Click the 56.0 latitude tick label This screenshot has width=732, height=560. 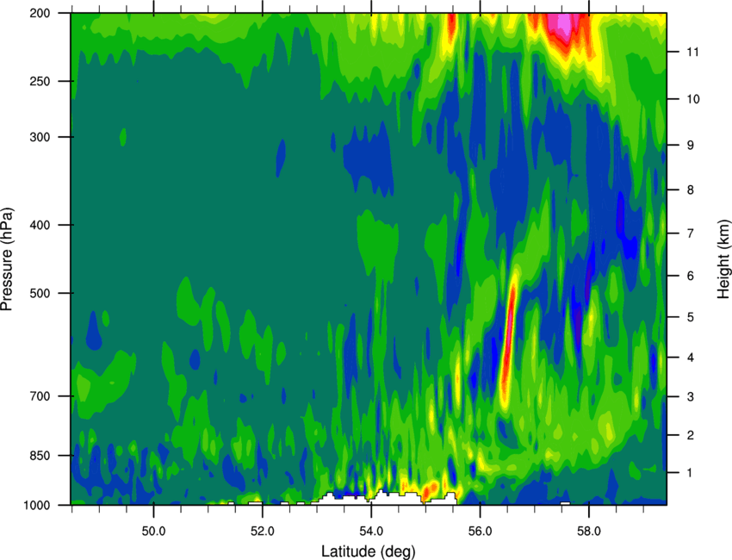pos(480,532)
